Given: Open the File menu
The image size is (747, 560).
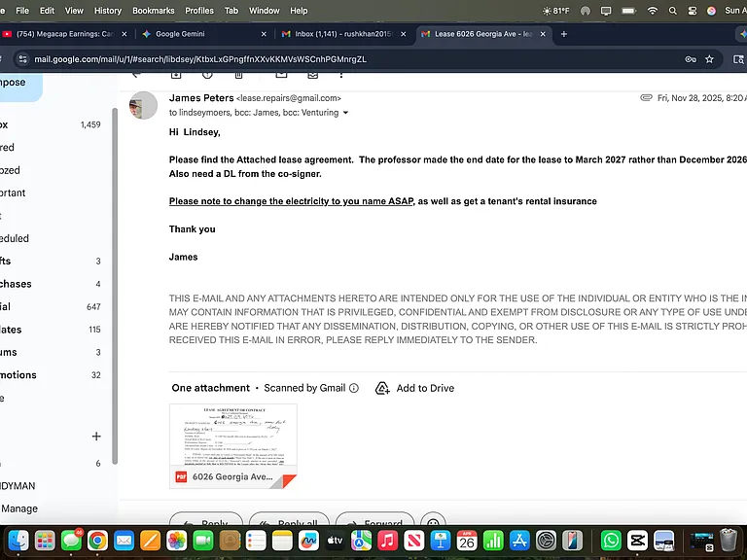Looking at the screenshot, I should [x=22, y=11].
